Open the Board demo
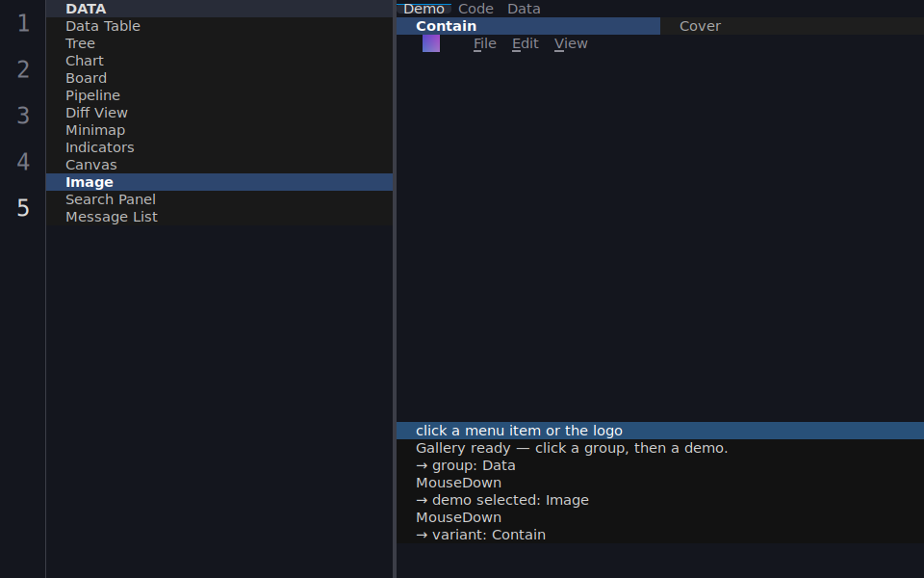The width and height of the screenshot is (924, 578). (x=219, y=78)
